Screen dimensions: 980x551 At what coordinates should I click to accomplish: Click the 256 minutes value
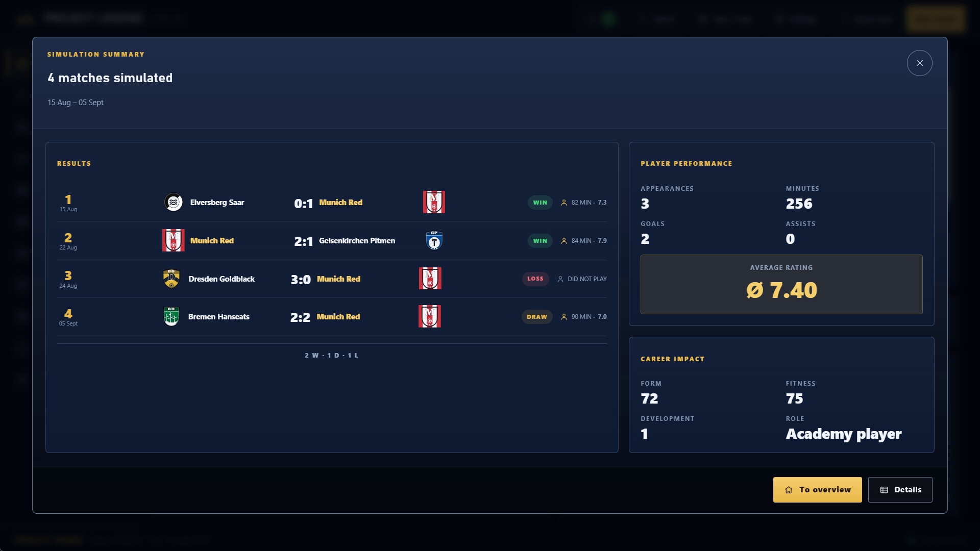(x=799, y=204)
